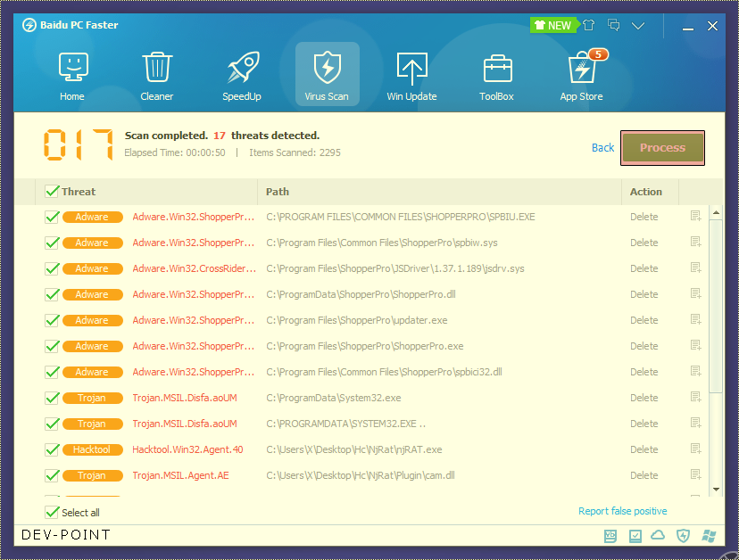Click Delete action for SPBIU.EXE

click(x=644, y=217)
